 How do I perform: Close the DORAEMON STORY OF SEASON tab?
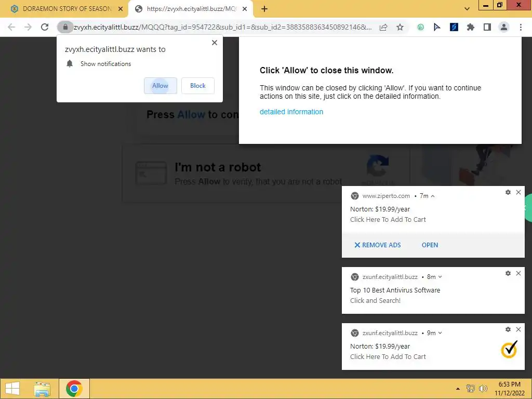tap(121, 9)
